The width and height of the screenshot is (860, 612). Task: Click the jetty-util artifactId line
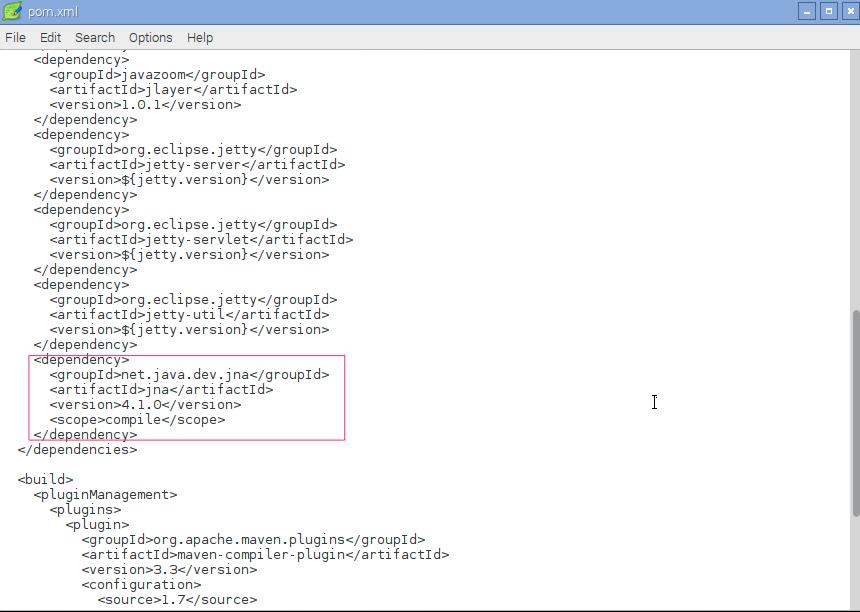point(189,315)
